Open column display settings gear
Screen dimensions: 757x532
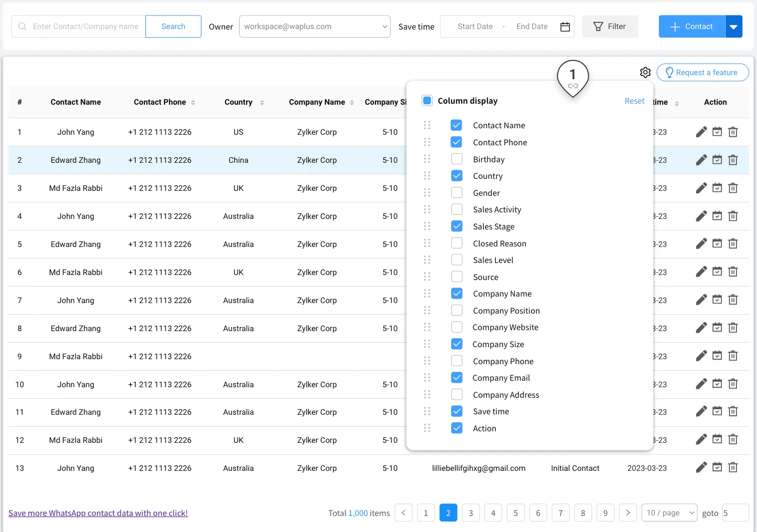(x=645, y=72)
